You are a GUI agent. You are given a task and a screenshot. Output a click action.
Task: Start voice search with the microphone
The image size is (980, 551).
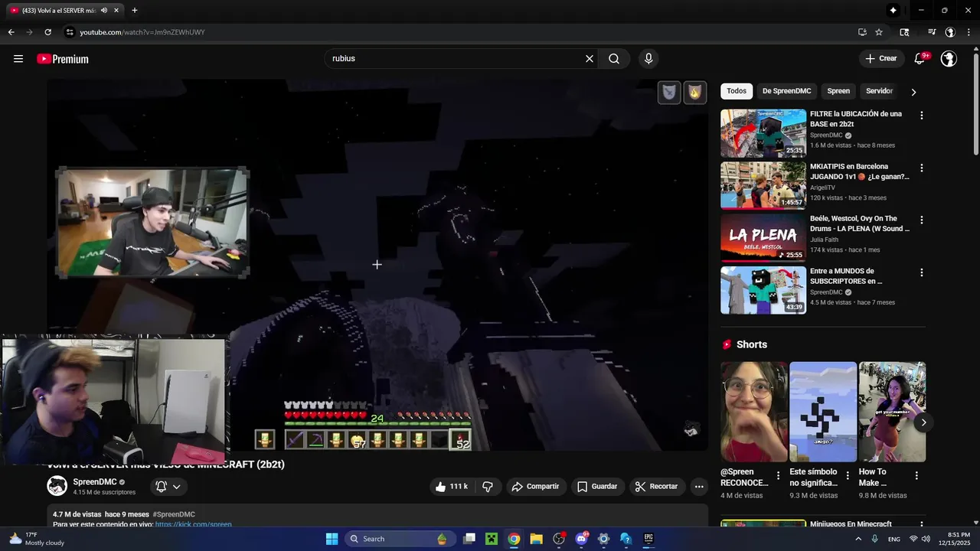point(648,59)
